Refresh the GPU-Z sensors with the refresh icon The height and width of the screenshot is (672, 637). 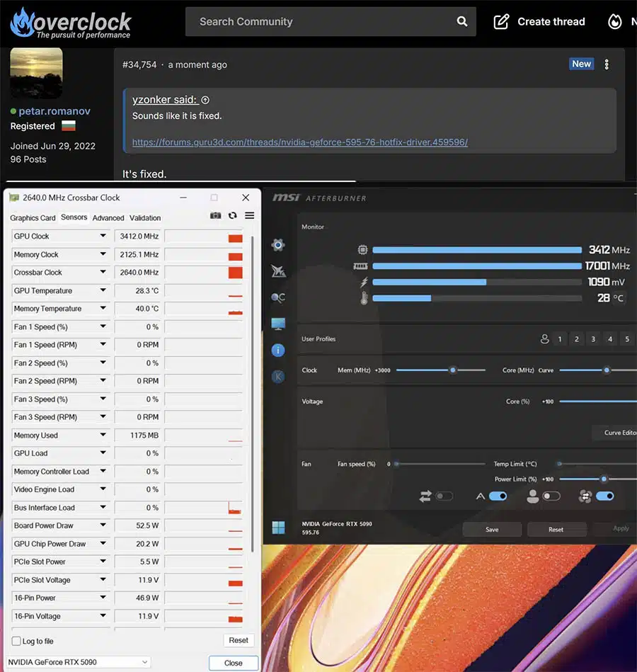[x=232, y=216]
